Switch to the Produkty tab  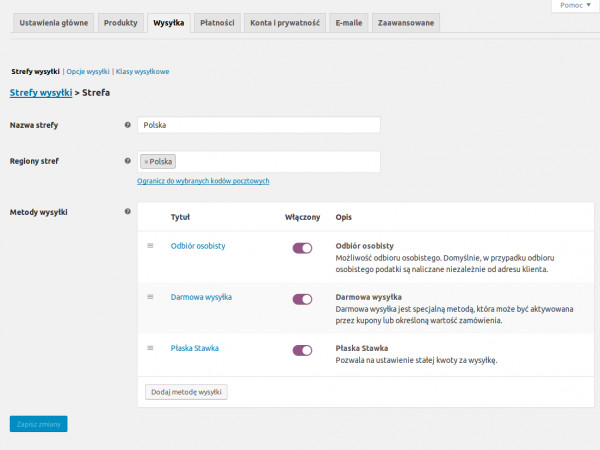pos(121,23)
